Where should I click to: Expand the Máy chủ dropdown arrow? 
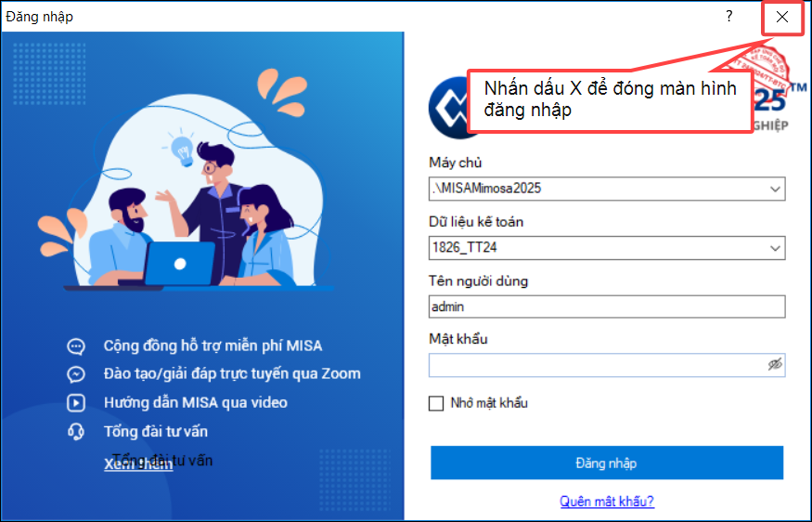[775, 189]
